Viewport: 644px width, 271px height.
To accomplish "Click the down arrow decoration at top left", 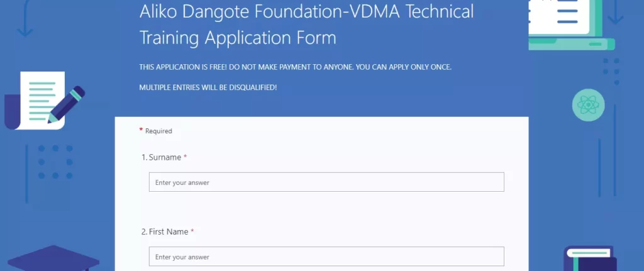I will point(25,18).
